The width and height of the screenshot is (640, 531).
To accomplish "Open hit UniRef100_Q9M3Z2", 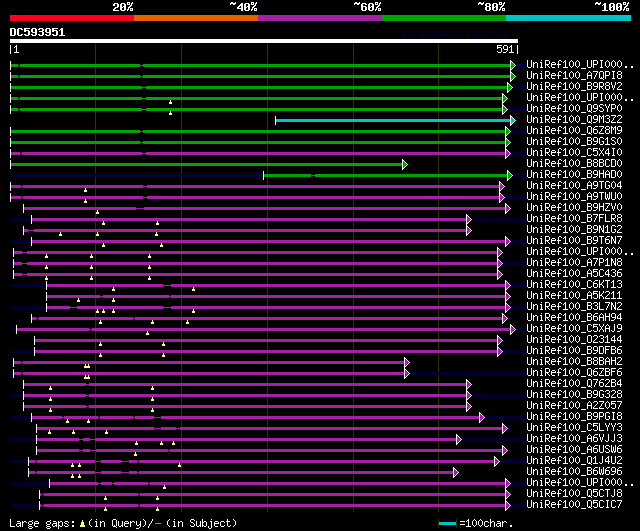I will (574, 120).
